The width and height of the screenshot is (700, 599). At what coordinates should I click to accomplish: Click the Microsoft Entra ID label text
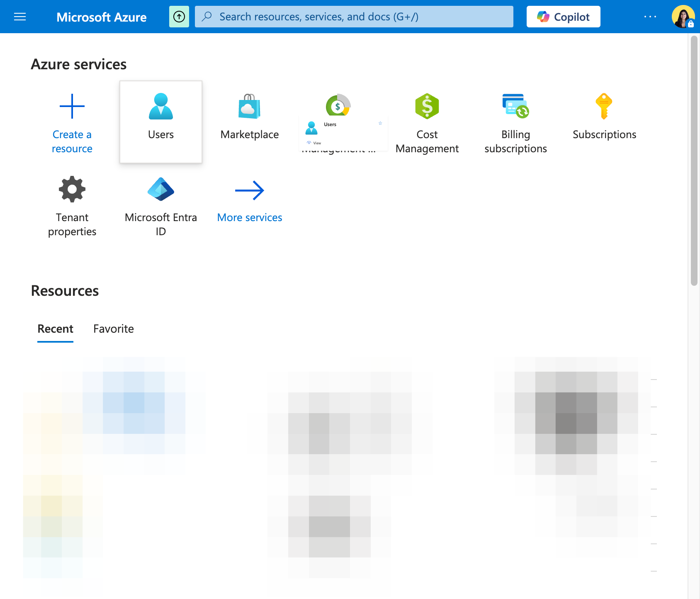[x=161, y=224]
